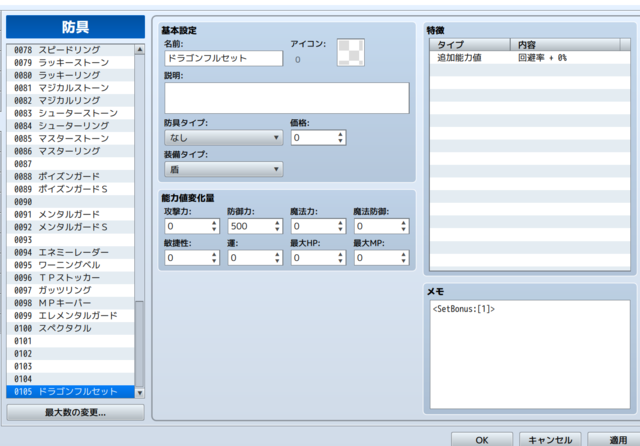The width and height of the screenshot is (640, 446).
Task: Click the 内容 column header in 特徴
Action: click(x=565, y=44)
